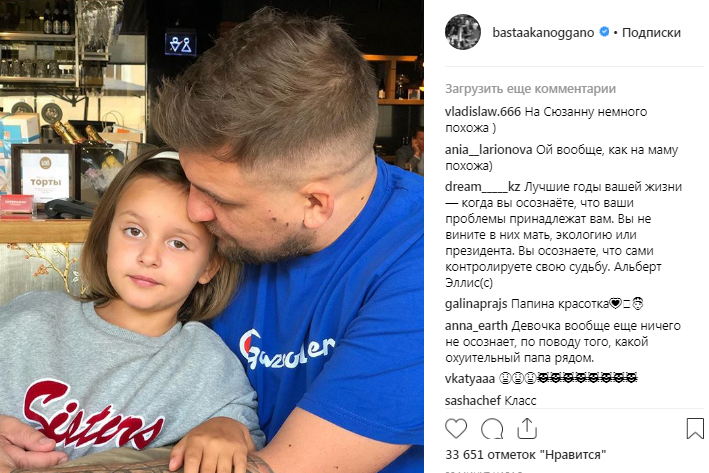Open sashachef commenter profile
Image resolution: width=709 pixels, height=473 pixels.
pos(473,401)
